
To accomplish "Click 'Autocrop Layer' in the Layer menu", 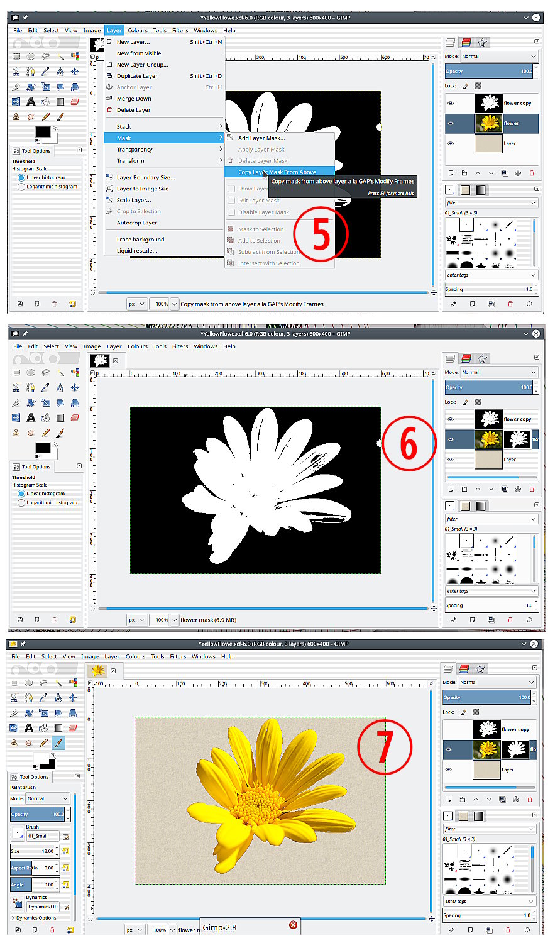I will coord(164,223).
